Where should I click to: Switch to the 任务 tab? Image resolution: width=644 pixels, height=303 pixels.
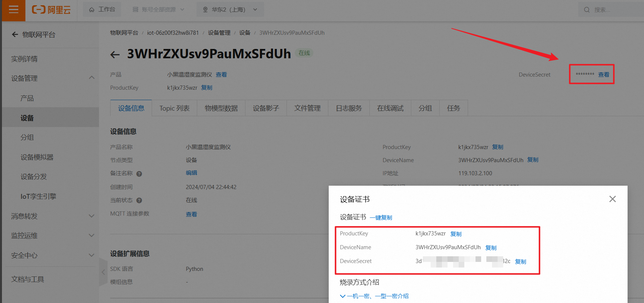coord(453,108)
